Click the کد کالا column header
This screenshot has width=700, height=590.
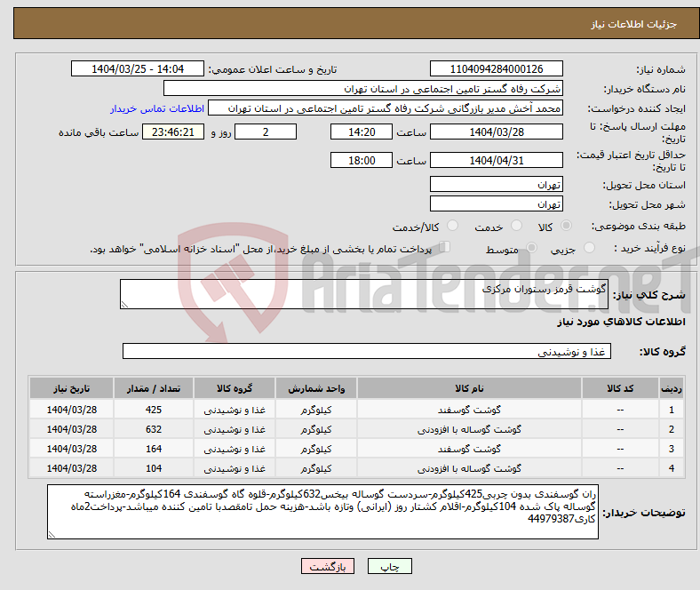click(x=620, y=388)
